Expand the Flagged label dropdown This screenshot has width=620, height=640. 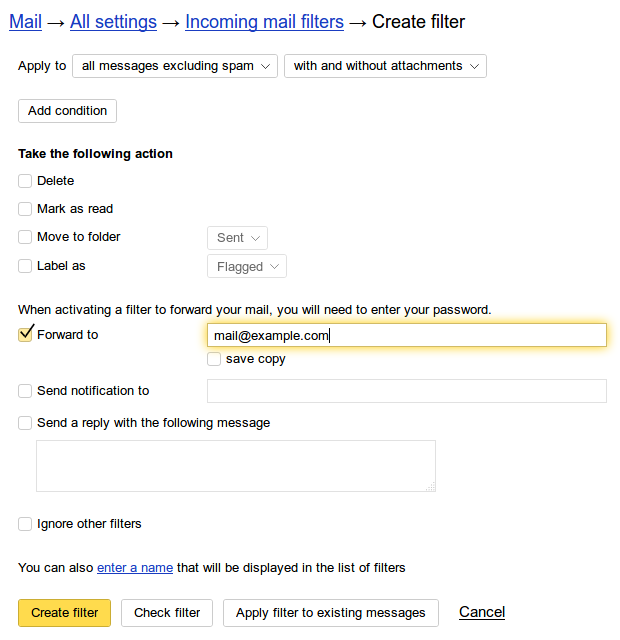pyautogui.click(x=247, y=267)
